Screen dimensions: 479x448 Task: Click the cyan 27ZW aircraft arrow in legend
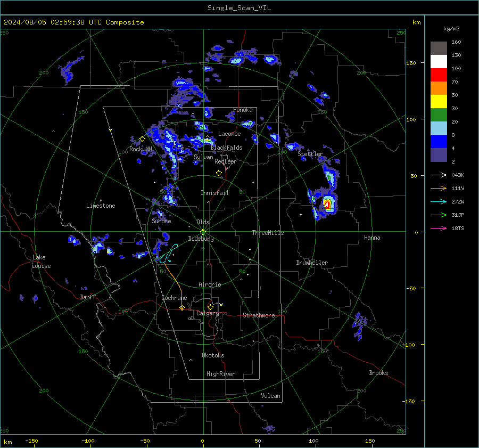[439, 201]
